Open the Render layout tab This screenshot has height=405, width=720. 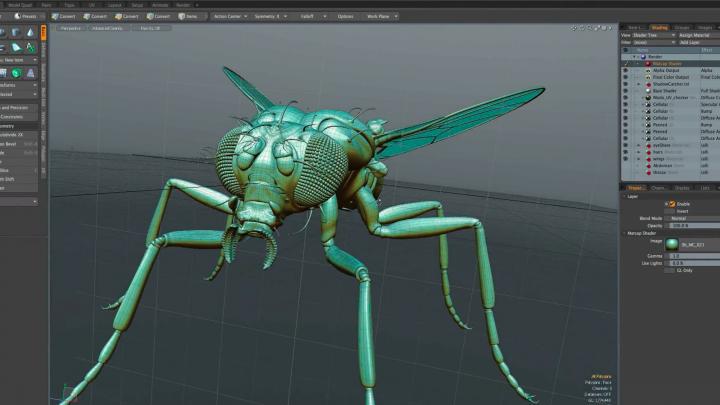(182, 4)
